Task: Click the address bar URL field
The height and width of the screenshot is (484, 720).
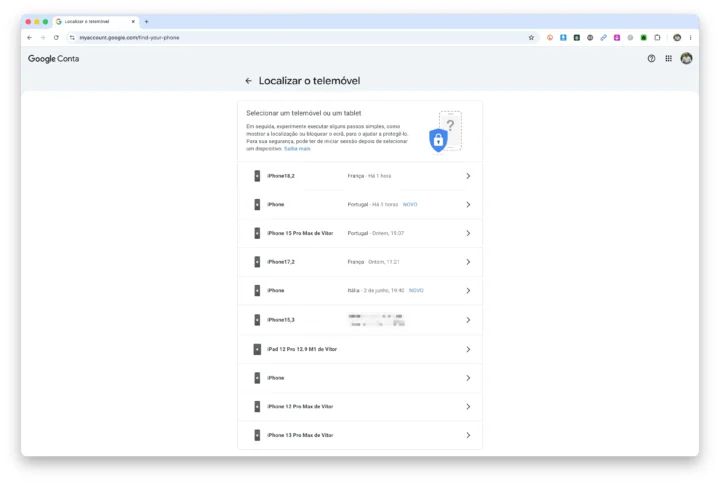Action: coord(301,38)
